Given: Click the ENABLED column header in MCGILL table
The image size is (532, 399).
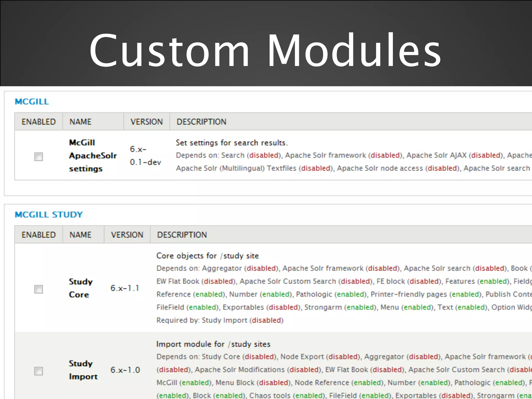Looking at the screenshot, I should tap(38, 122).
